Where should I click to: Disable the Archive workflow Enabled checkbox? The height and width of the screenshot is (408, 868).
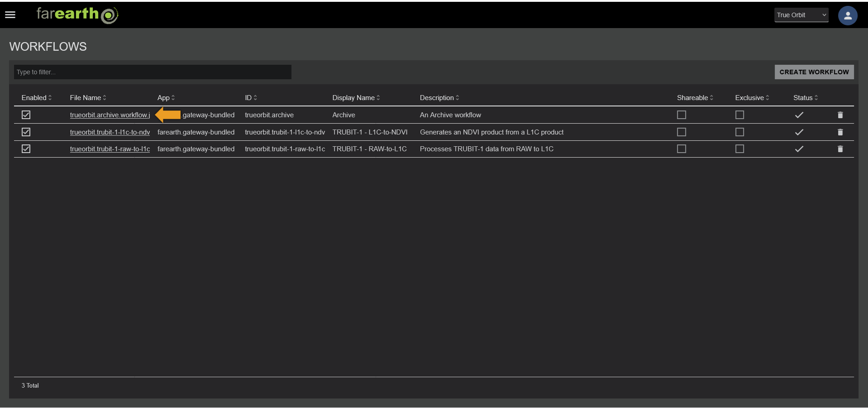click(26, 115)
